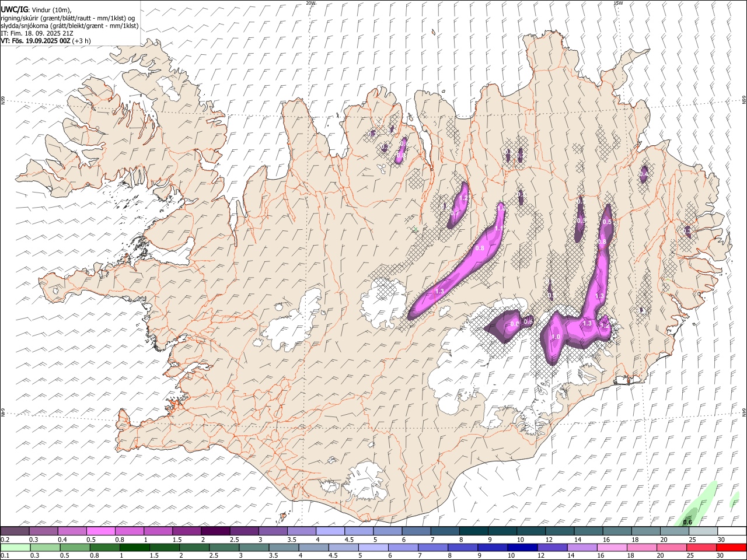Click the pale gray 25–30 swatch, upper legend row
The height and width of the screenshot is (560, 747).
pos(703,531)
